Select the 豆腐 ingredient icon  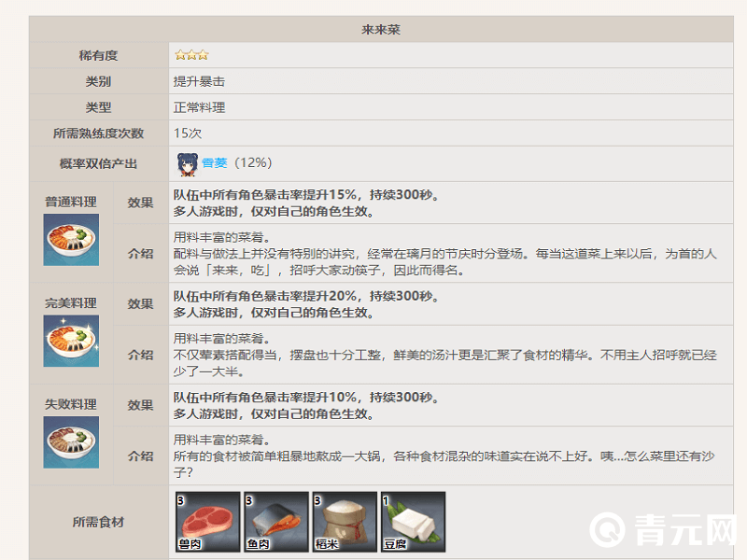414,522
